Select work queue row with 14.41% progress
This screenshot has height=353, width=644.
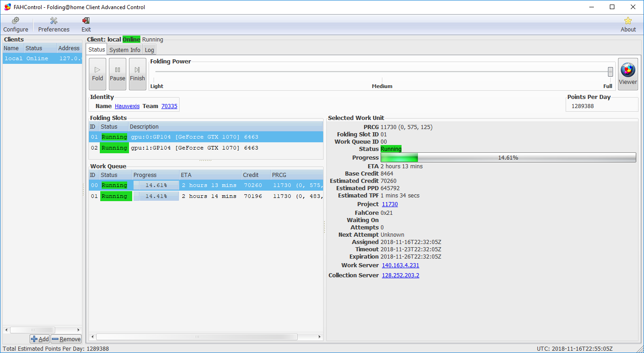pos(206,196)
